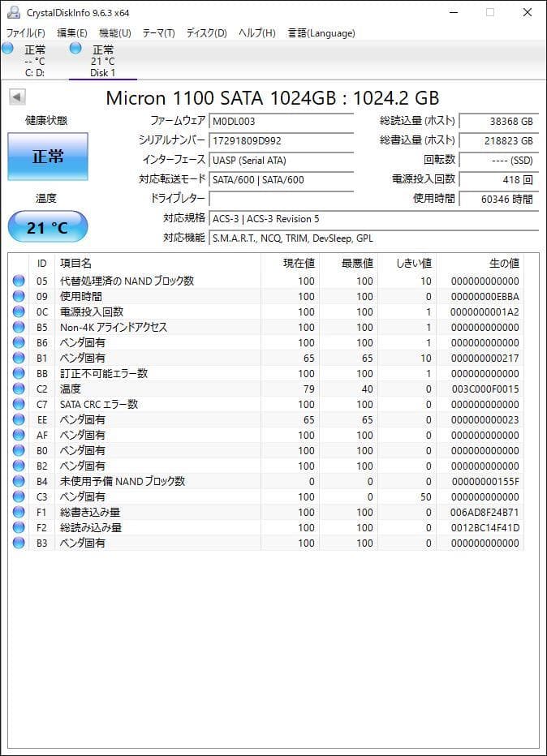Click status orb for attribute B5
This screenshot has width=547, height=756.
(19, 327)
